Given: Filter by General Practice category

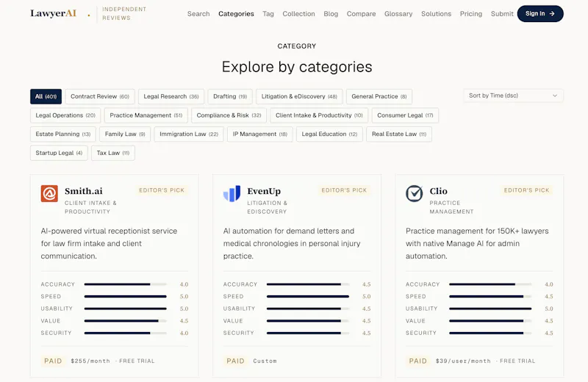Looking at the screenshot, I should [x=379, y=96].
